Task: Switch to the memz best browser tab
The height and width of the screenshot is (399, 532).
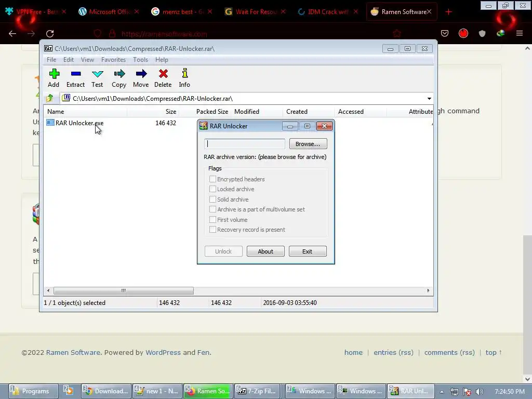Action: (182, 12)
